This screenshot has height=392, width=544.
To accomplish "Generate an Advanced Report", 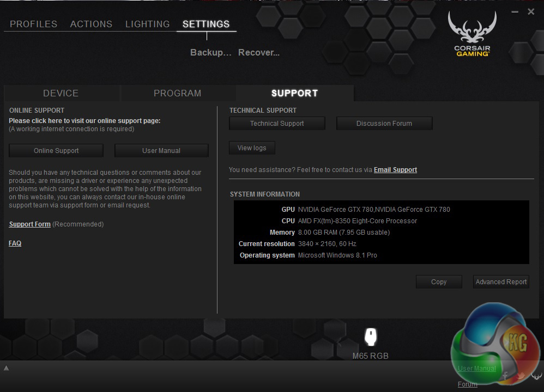I will [x=501, y=282].
